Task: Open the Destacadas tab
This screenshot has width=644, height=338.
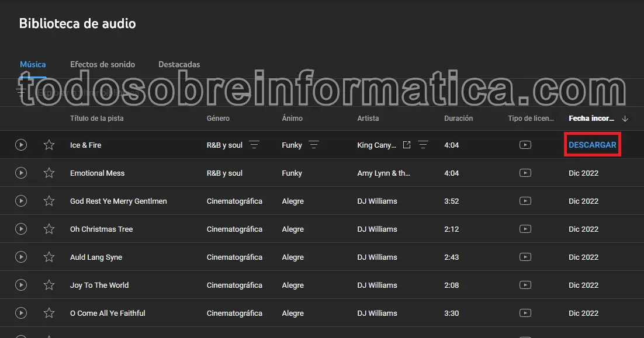Action: click(179, 64)
